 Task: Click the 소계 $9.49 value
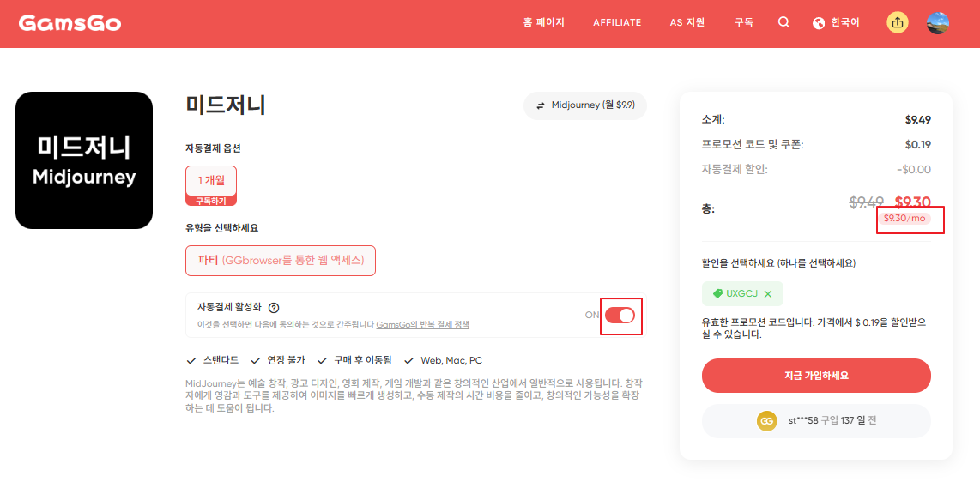point(918,120)
